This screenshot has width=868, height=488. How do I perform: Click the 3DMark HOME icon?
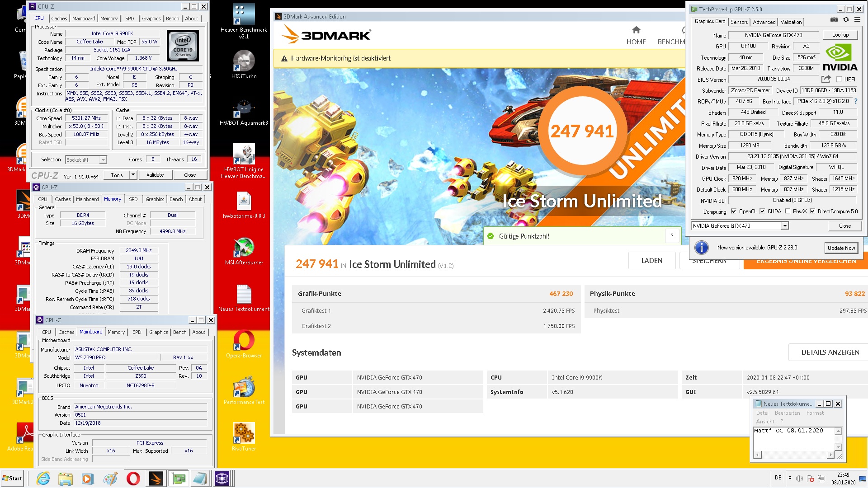tap(636, 30)
